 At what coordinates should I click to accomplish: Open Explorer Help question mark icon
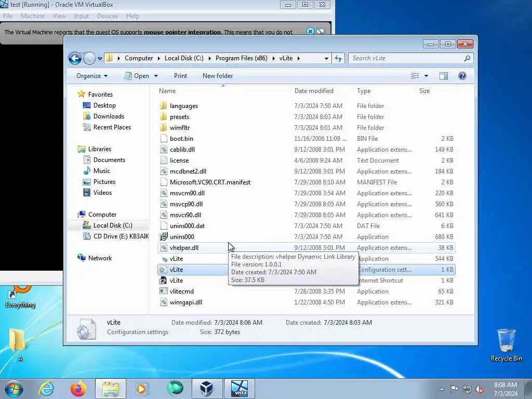462,76
